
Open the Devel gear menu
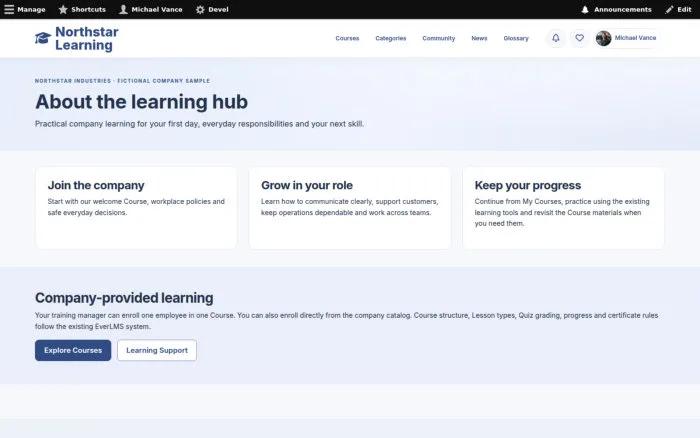coord(212,9)
